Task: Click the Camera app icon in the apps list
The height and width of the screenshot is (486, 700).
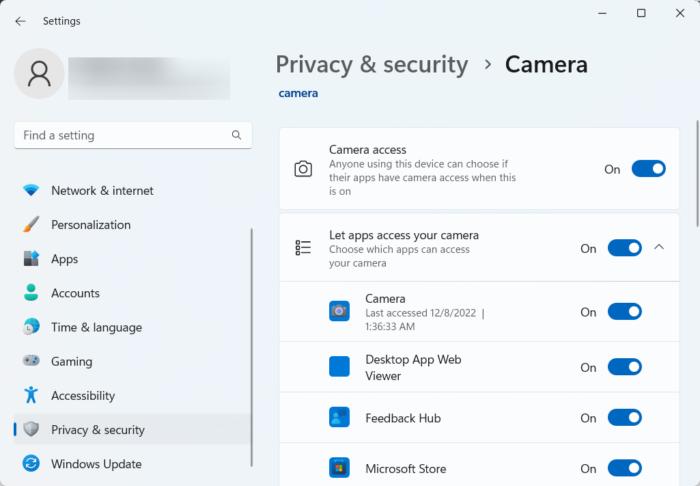Action: click(339, 311)
